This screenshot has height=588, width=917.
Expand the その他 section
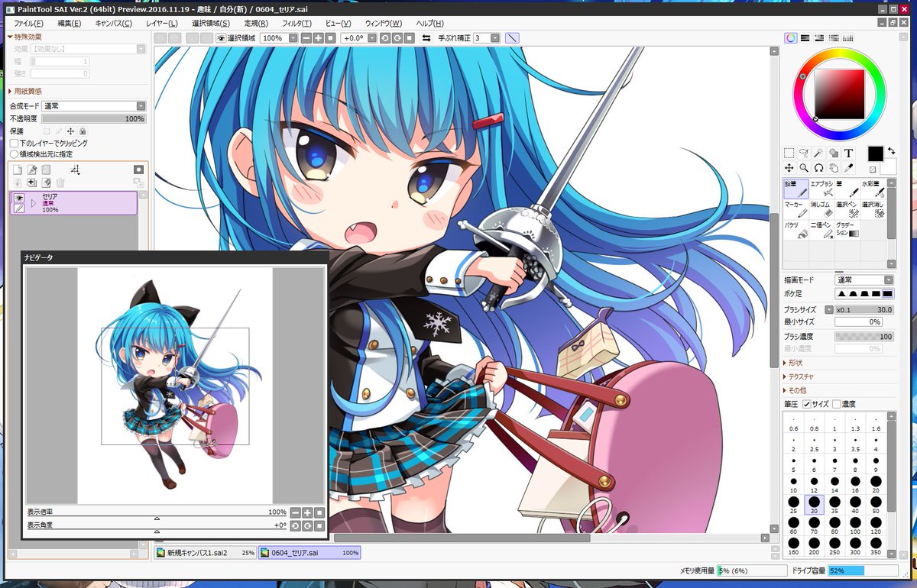tap(796, 390)
